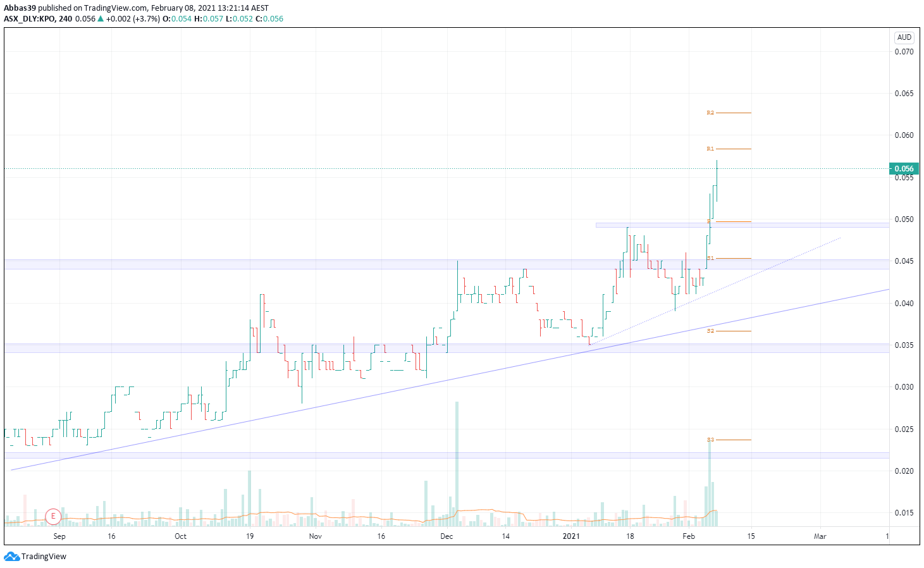Viewport: 924px width, 568px height.
Task: Select the R1 pivot level label
Action: [x=710, y=149]
